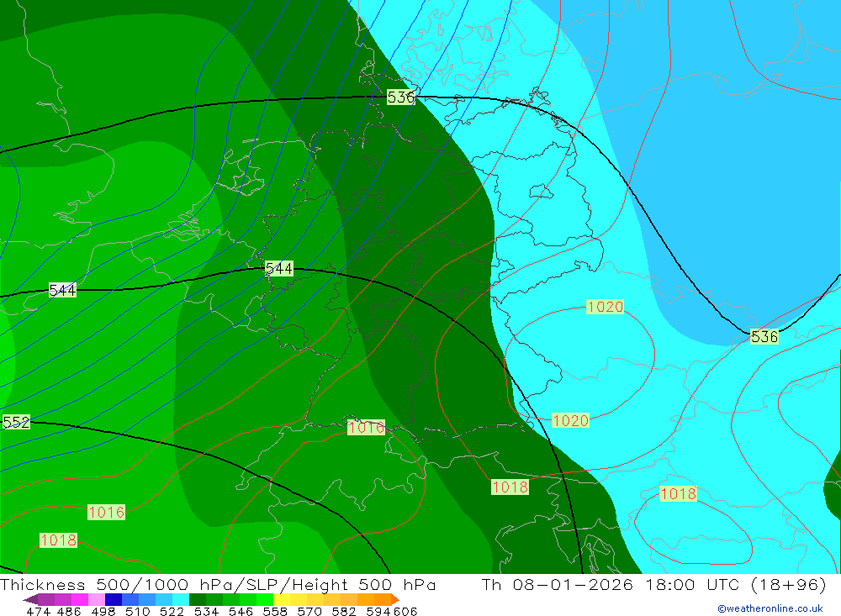Click the 1020 label atop the closed isobar
This screenshot has width=841, height=616.
[x=605, y=307]
